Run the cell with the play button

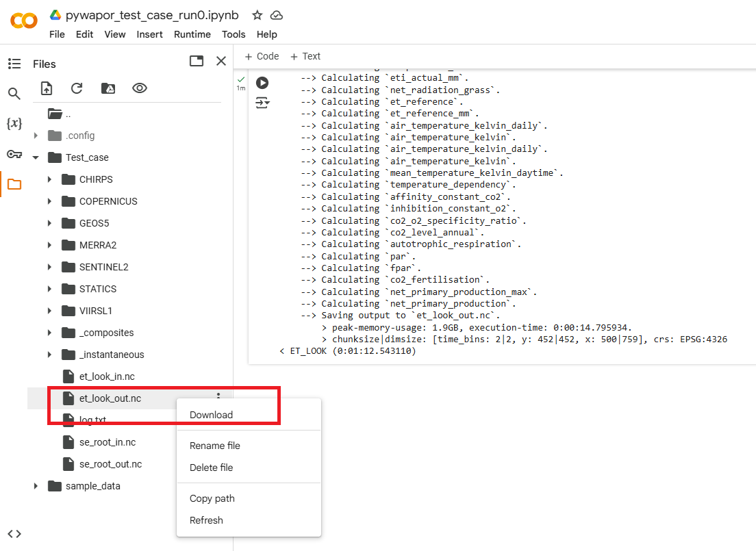[x=262, y=83]
